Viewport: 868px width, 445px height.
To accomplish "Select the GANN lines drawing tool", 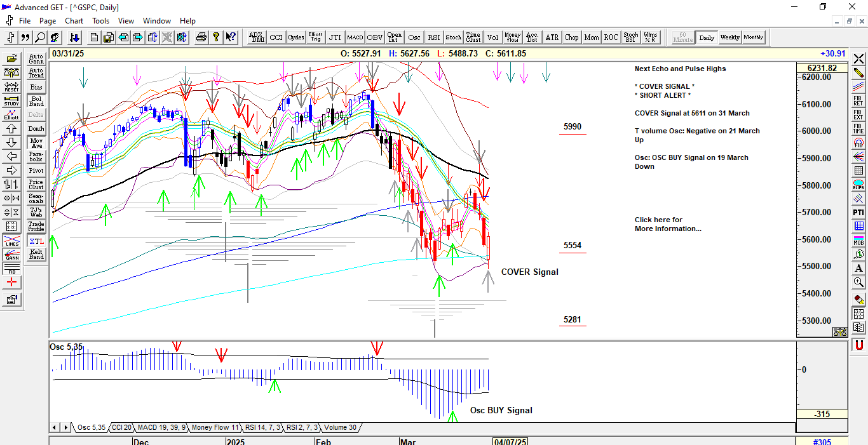I will pyautogui.click(x=11, y=255).
